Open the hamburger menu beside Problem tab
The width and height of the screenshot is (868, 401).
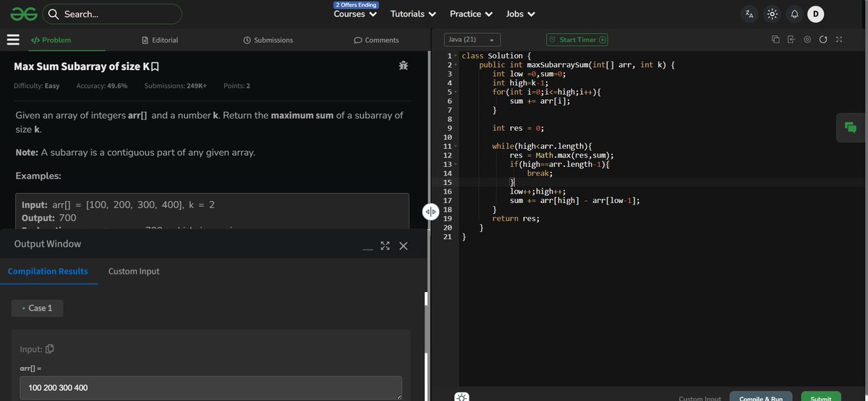[13, 40]
